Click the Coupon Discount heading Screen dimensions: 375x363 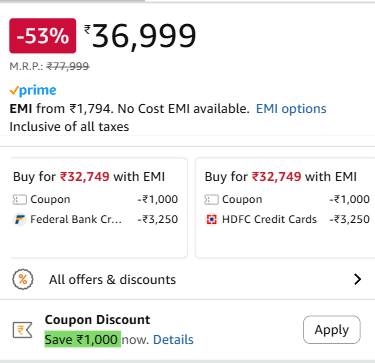[97, 320]
